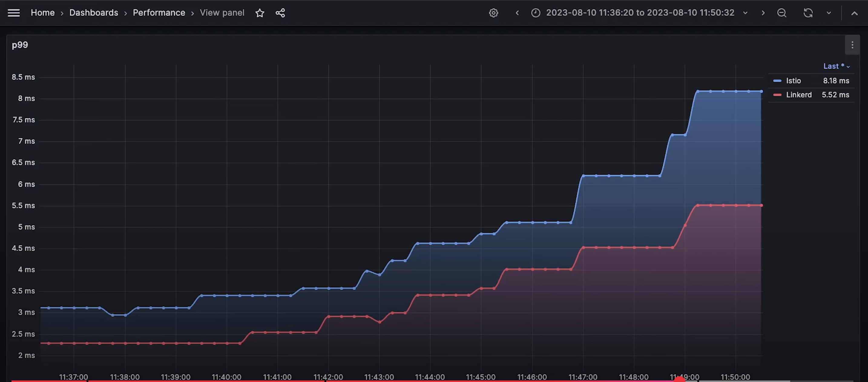Go to Home breadcrumb
This screenshot has width=868, height=382.
coord(42,13)
